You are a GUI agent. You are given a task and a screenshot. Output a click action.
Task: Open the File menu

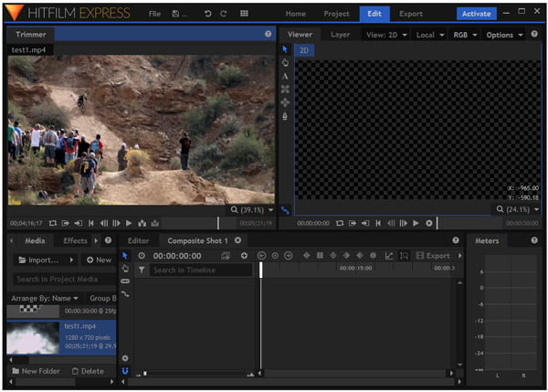[154, 14]
